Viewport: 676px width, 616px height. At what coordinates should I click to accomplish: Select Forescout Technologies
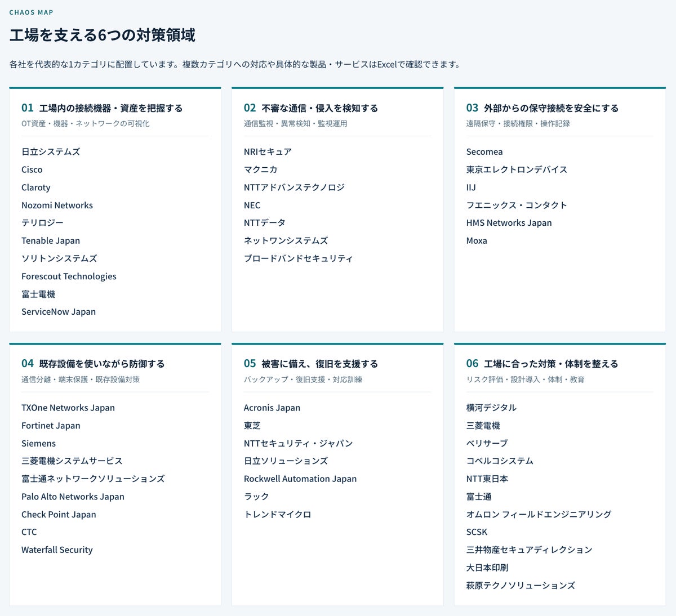(69, 276)
